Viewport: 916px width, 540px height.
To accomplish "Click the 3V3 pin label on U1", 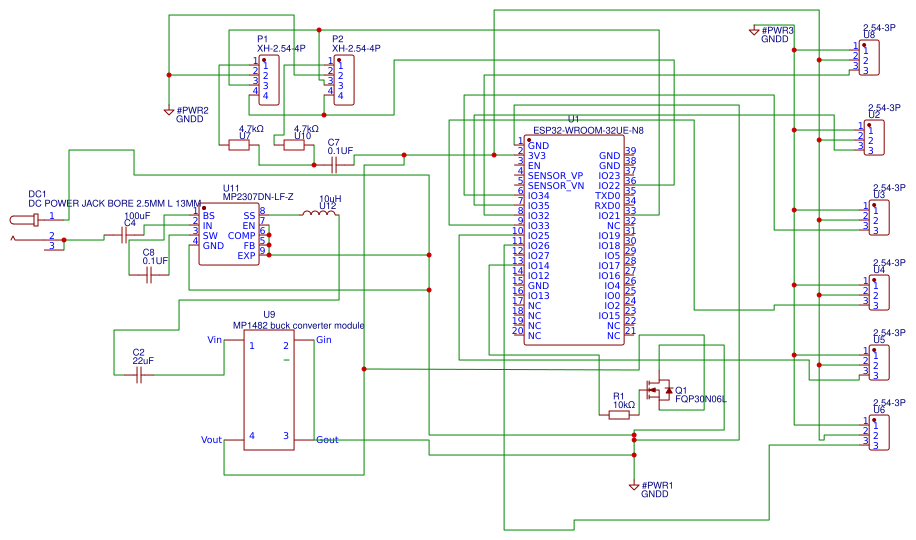I will (537, 155).
